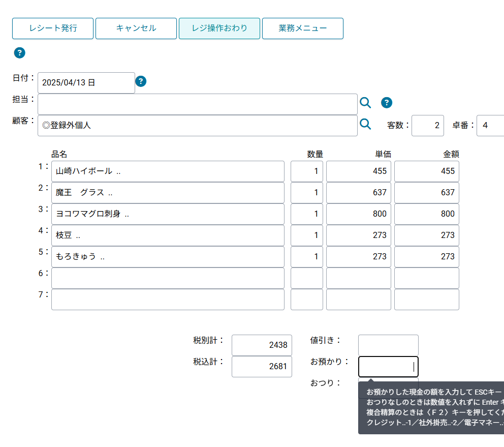Click the 顧客 field showing 登録外個人
Viewport: 504px width, 447px height.
coord(197,126)
